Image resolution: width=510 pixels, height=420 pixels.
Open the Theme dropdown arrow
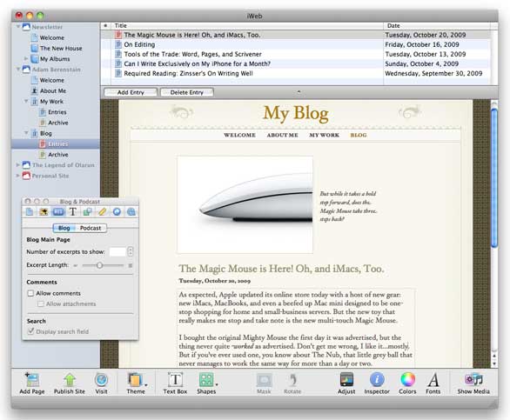(x=146, y=385)
